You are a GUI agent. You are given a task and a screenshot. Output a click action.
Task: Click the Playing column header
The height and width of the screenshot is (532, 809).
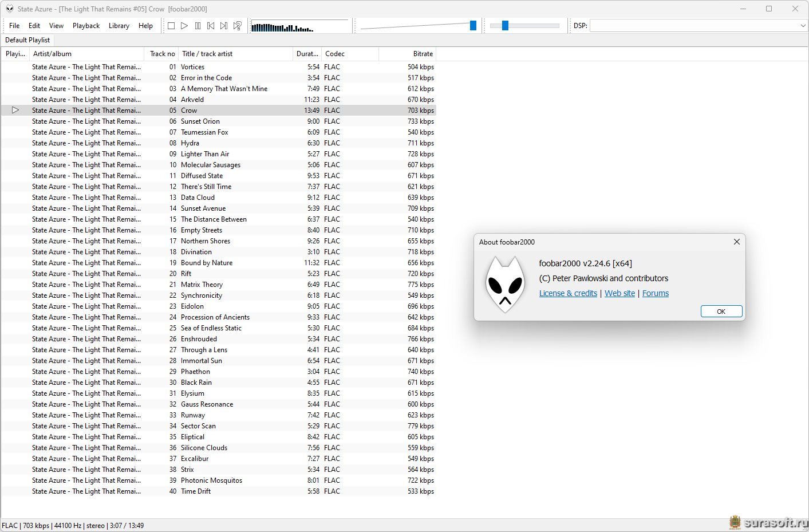15,54
